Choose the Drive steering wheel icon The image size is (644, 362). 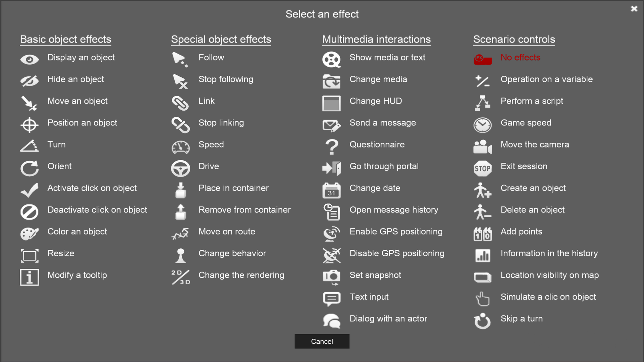click(x=180, y=168)
